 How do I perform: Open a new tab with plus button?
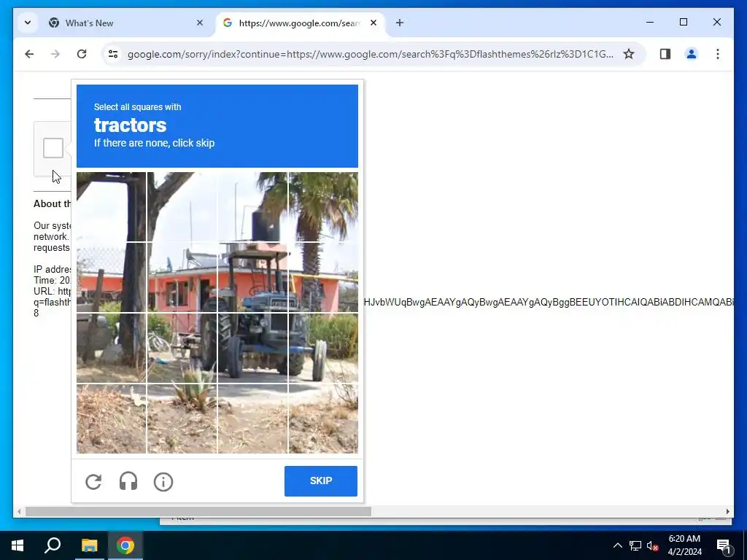[400, 23]
